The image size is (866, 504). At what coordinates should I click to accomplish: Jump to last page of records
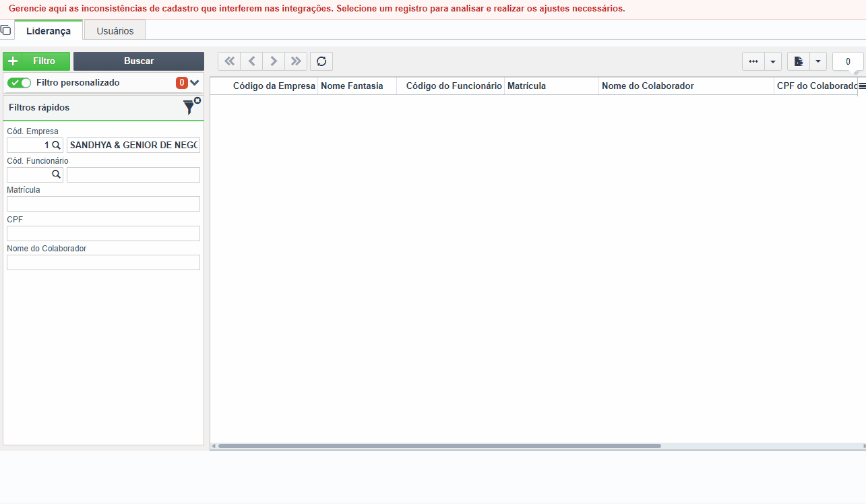point(296,61)
